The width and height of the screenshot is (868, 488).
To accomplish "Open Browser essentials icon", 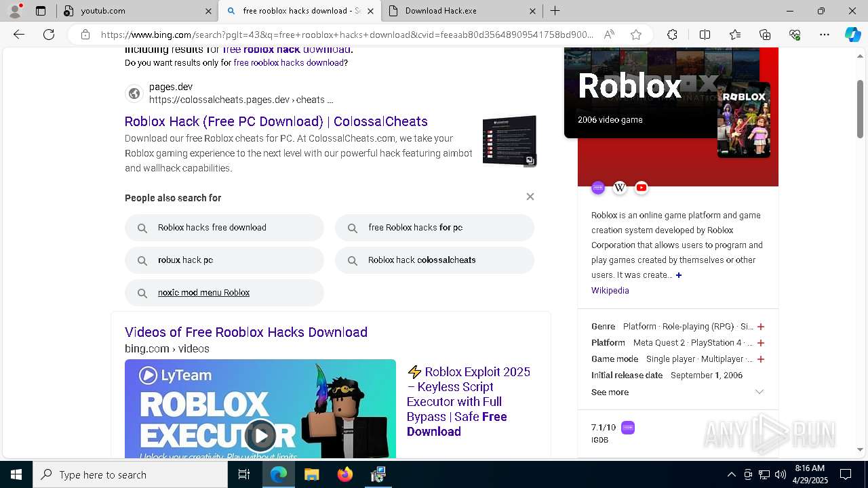I will pyautogui.click(x=795, y=35).
